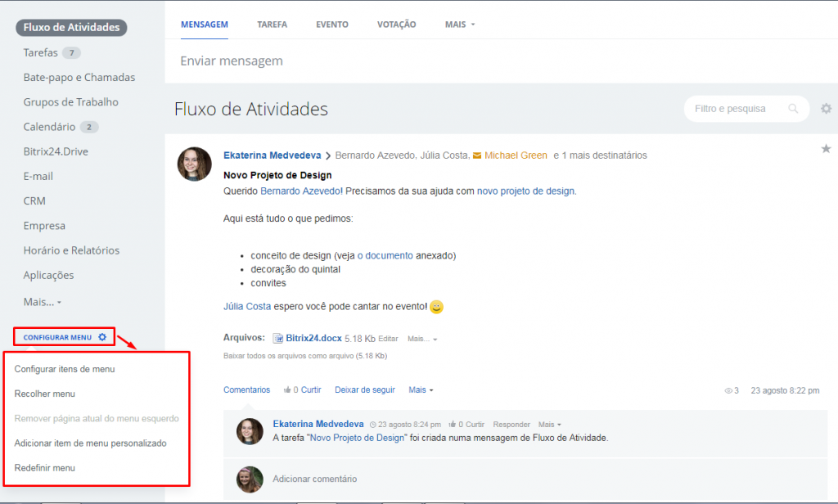The height and width of the screenshot is (504, 838).
Task: Open the Mais dropdown under the post
Action: [421, 390]
